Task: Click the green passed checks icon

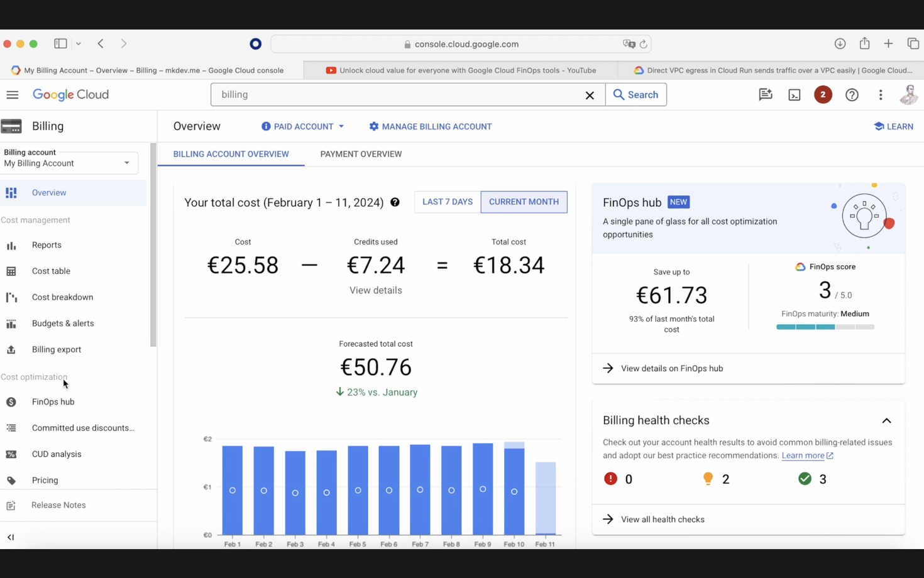Action: pos(805,479)
